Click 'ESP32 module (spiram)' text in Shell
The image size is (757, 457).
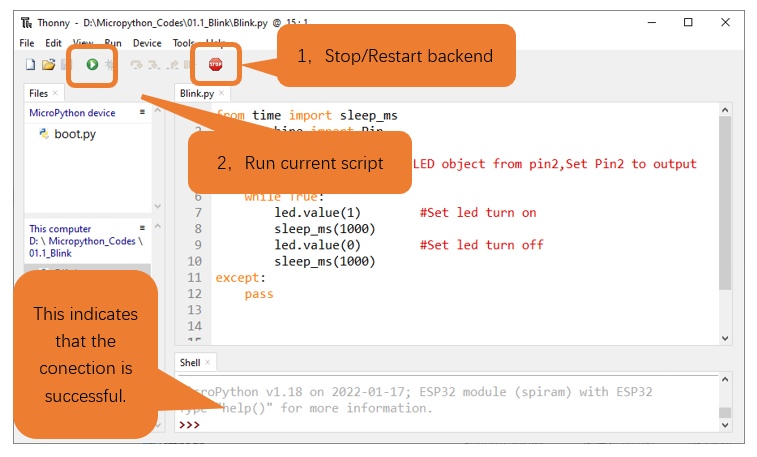click(495, 391)
